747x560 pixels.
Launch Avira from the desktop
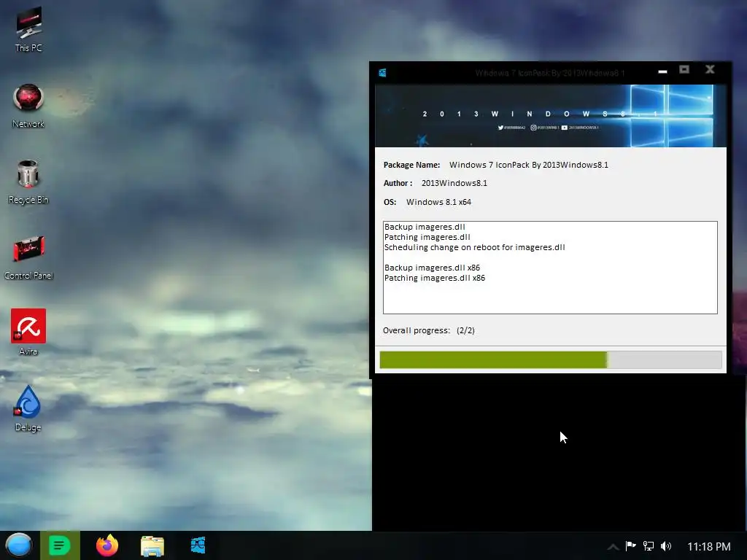point(28,332)
